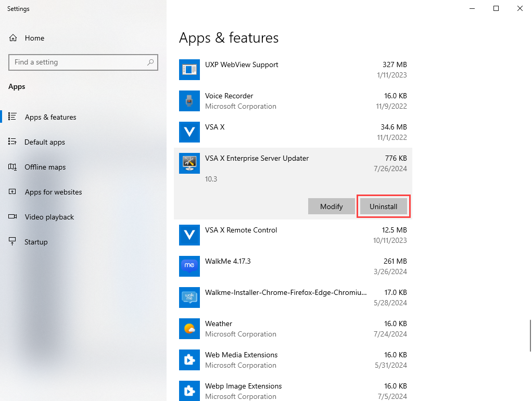The height and width of the screenshot is (401, 532).
Task: Open Default apps settings page
Action: 44,142
